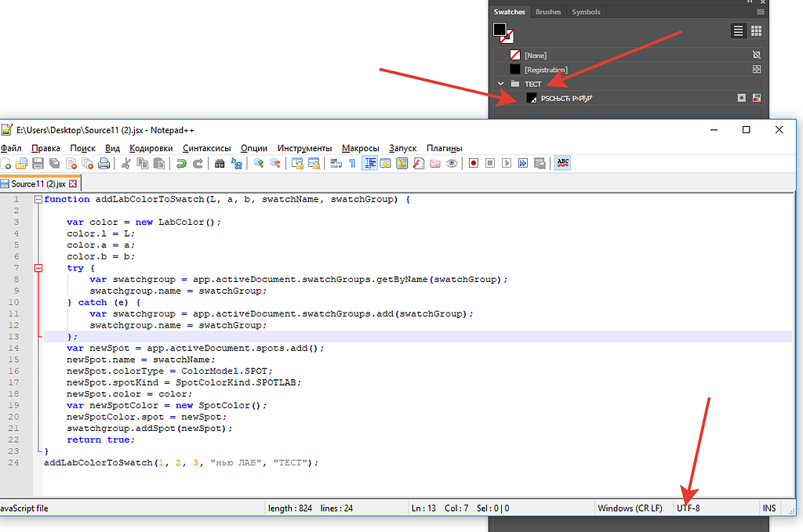Open the Синтаксисы menu
The width and height of the screenshot is (803, 532).
pyautogui.click(x=207, y=148)
